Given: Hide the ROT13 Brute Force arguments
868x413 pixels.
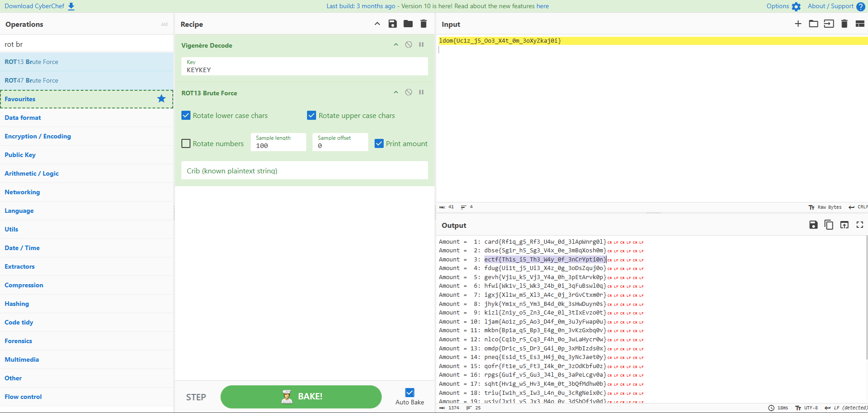Looking at the screenshot, I should coord(396,92).
